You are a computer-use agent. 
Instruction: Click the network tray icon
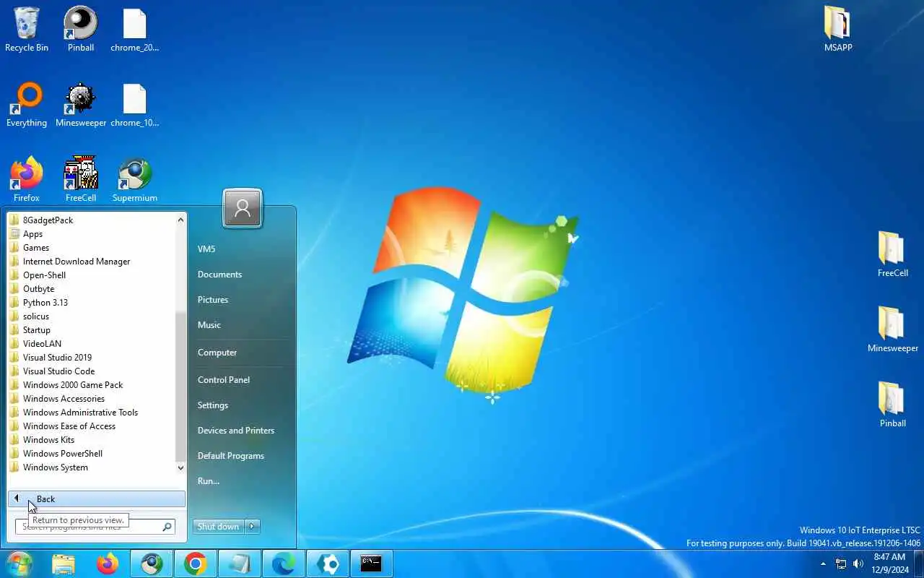click(841, 564)
